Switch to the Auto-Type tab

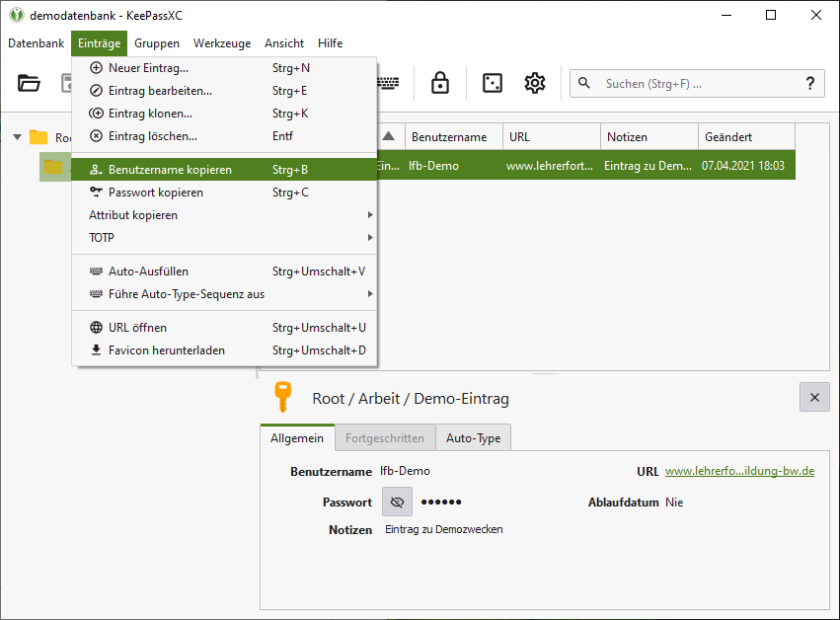click(x=473, y=438)
